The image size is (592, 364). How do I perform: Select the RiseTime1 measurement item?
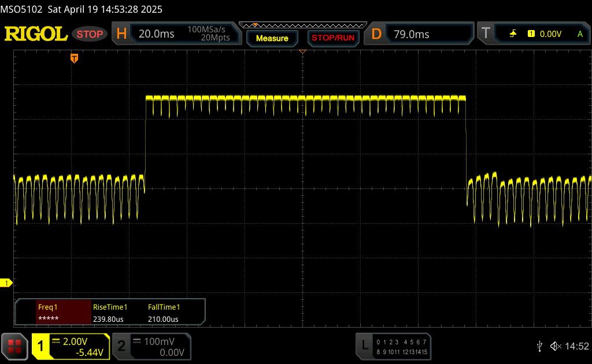pos(118,313)
